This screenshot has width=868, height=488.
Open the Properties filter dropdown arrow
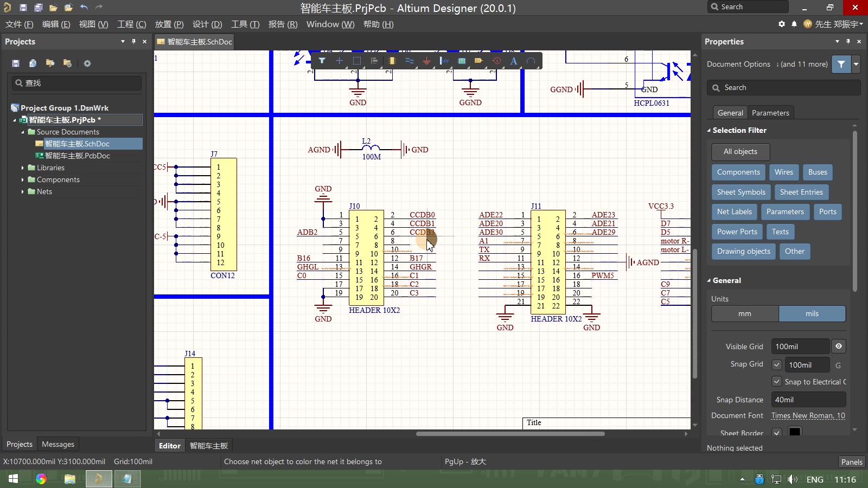pos(856,64)
